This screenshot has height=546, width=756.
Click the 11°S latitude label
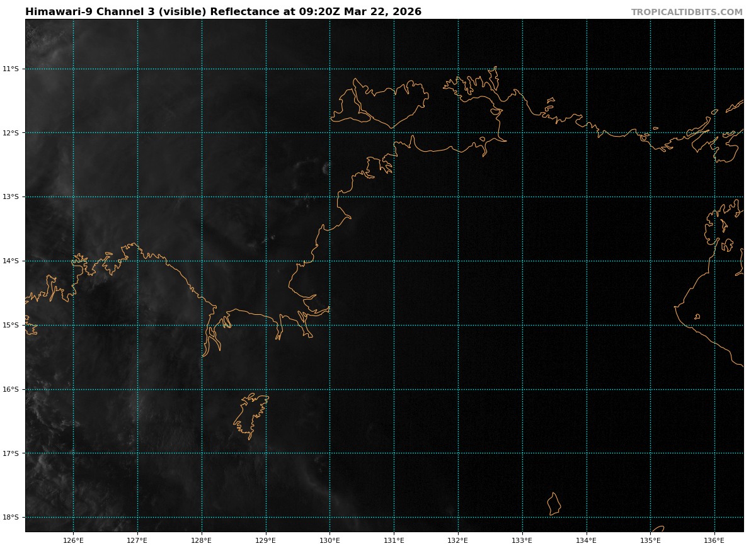pos(11,69)
